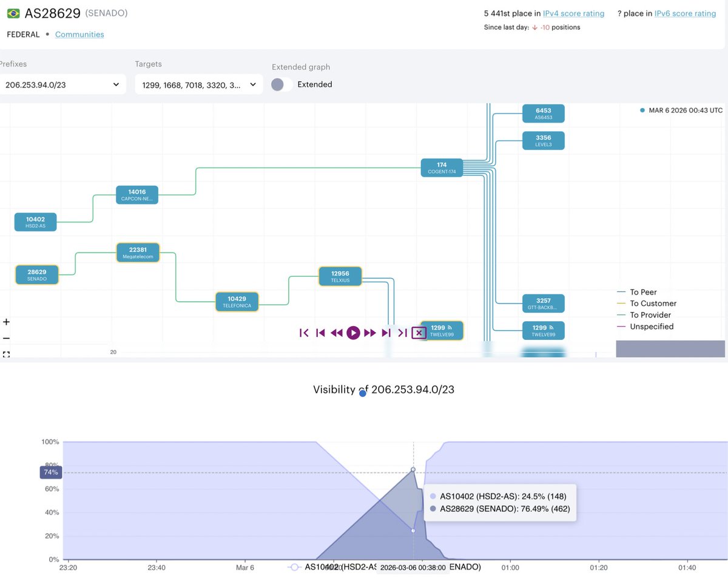This screenshot has height=578, width=728.
Task: Click the 01:00 x-axis tick label
Action: click(x=510, y=567)
